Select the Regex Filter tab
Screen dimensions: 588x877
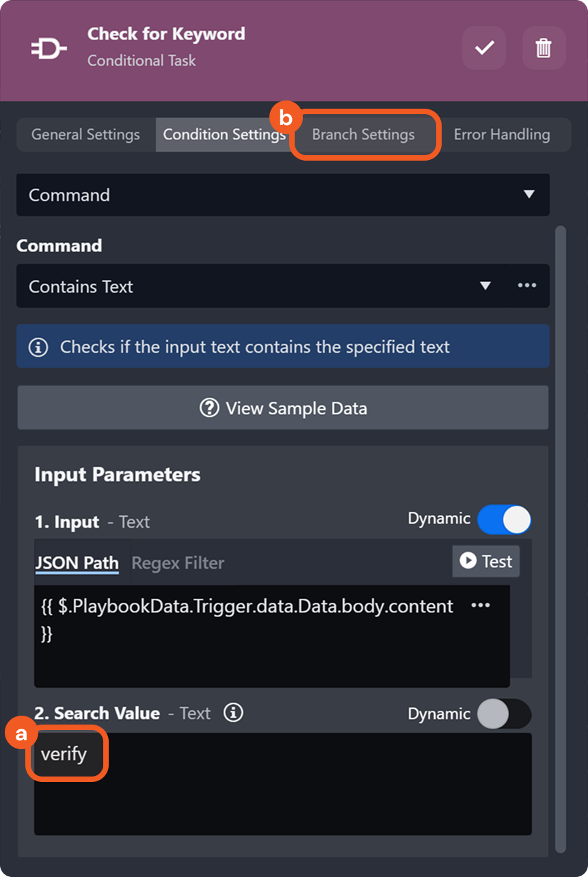pyautogui.click(x=178, y=563)
